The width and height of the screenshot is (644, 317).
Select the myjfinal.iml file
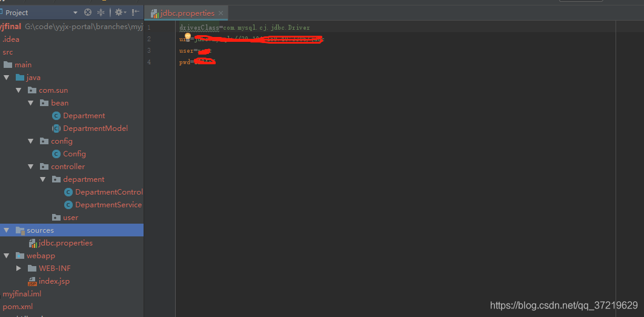22,294
